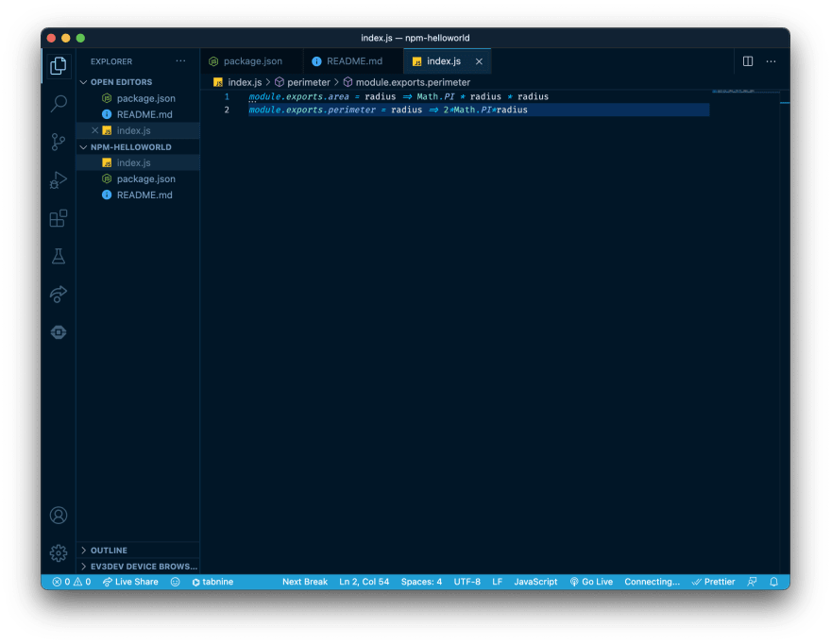Expand the EV3DEV Device Browser section

[x=138, y=566]
